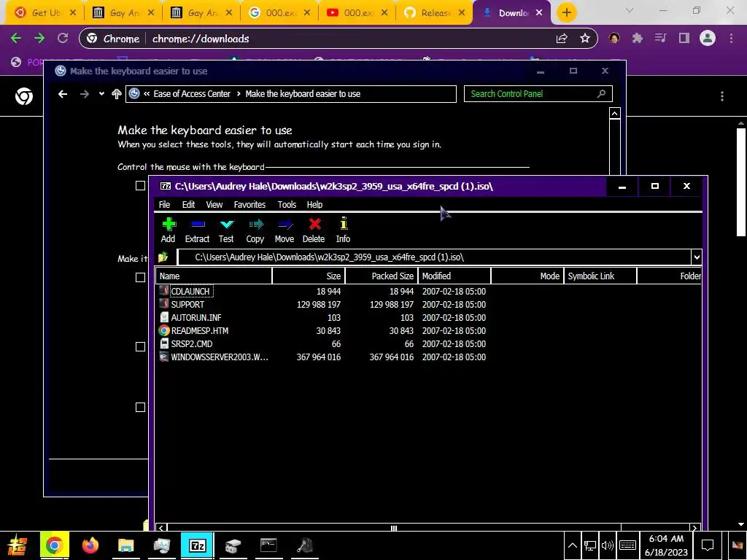Click the 7-Zip horizontal scrollbar thumb
Viewport: 747px width, 560px height.
394,528
